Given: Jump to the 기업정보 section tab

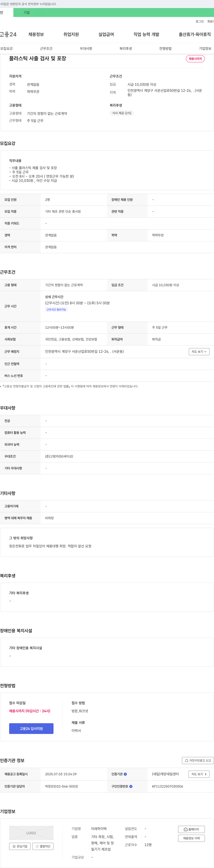Looking at the screenshot, I should [205, 48].
